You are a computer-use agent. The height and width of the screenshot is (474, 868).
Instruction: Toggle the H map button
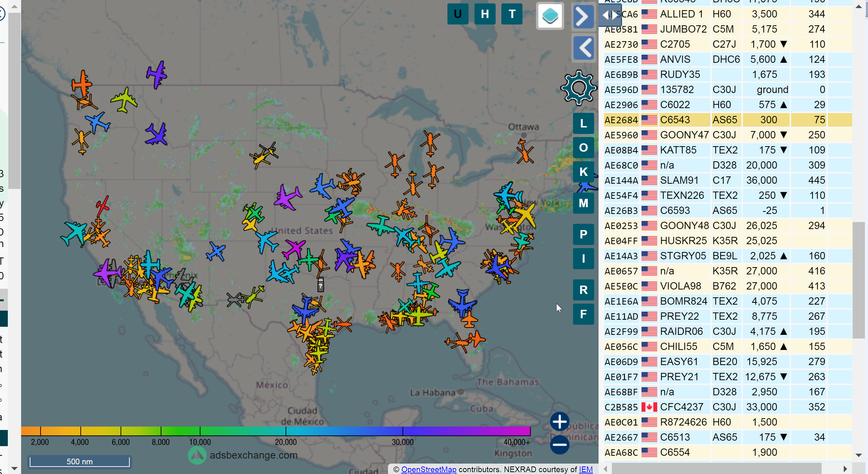click(x=484, y=14)
